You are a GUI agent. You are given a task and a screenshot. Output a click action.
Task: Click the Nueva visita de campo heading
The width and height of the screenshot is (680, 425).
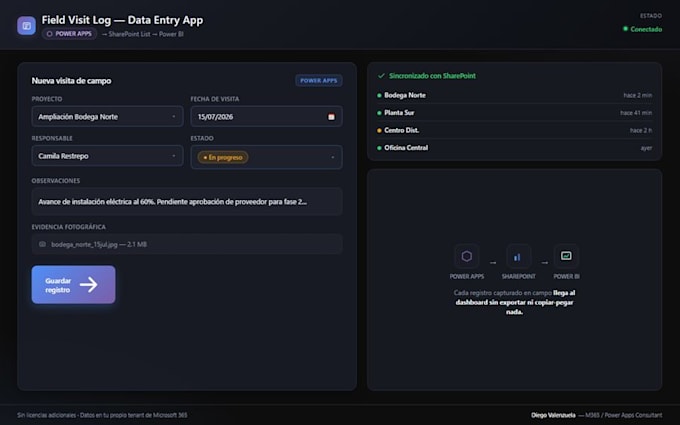pyautogui.click(x=71, y=81)
